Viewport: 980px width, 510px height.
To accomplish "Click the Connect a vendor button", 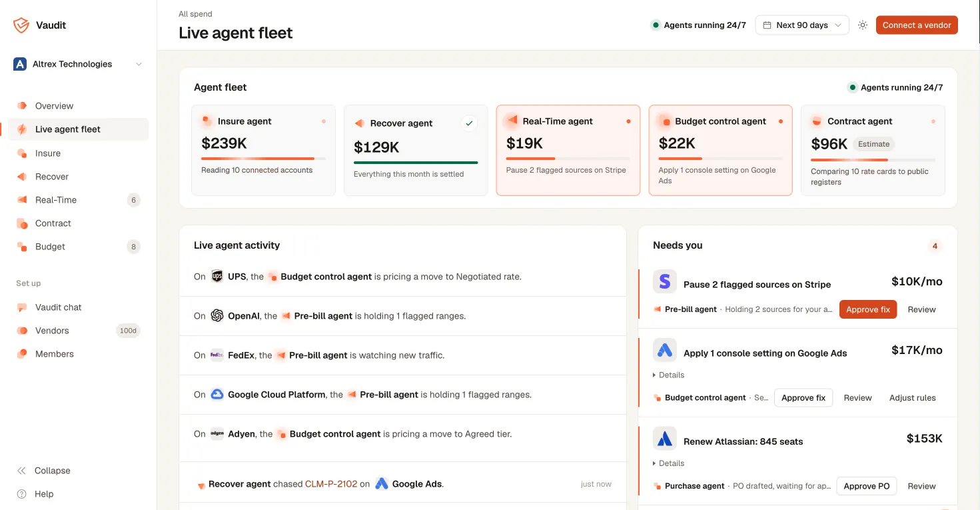I will [x=917, y=25].
